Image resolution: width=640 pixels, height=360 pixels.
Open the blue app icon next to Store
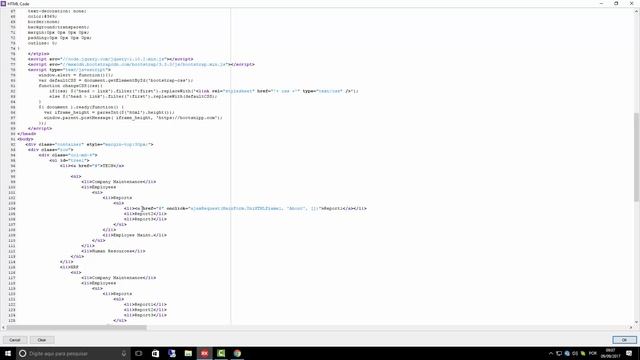(x=172, y=353)
